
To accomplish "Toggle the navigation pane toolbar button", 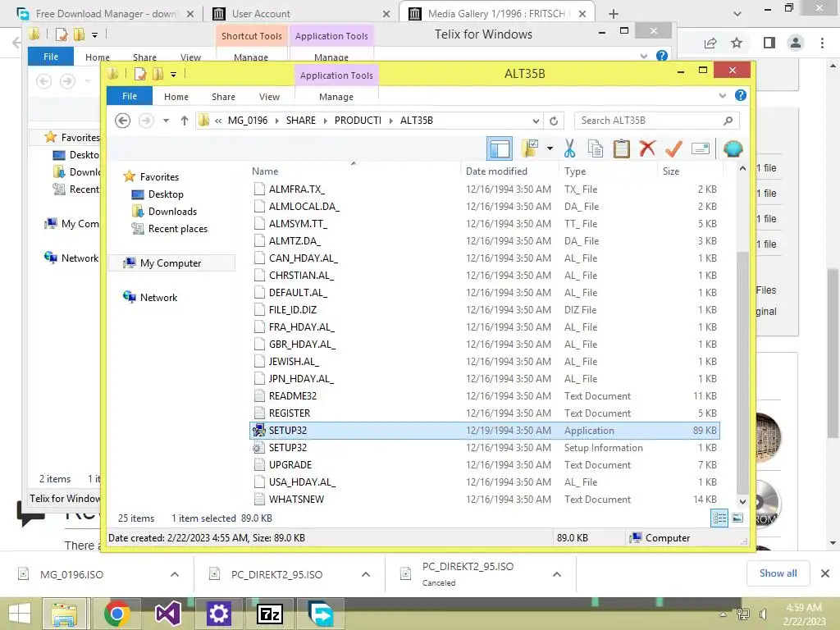I will tap(500, 149).
